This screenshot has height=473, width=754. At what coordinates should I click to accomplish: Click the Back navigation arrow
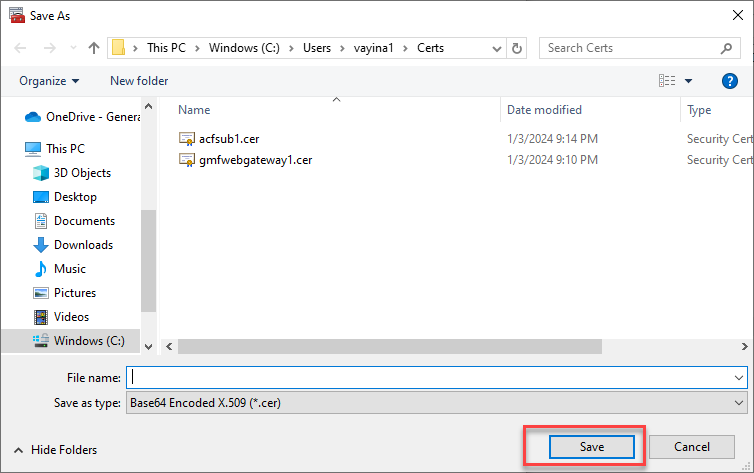pyautogui.click(x=20, y=48)
